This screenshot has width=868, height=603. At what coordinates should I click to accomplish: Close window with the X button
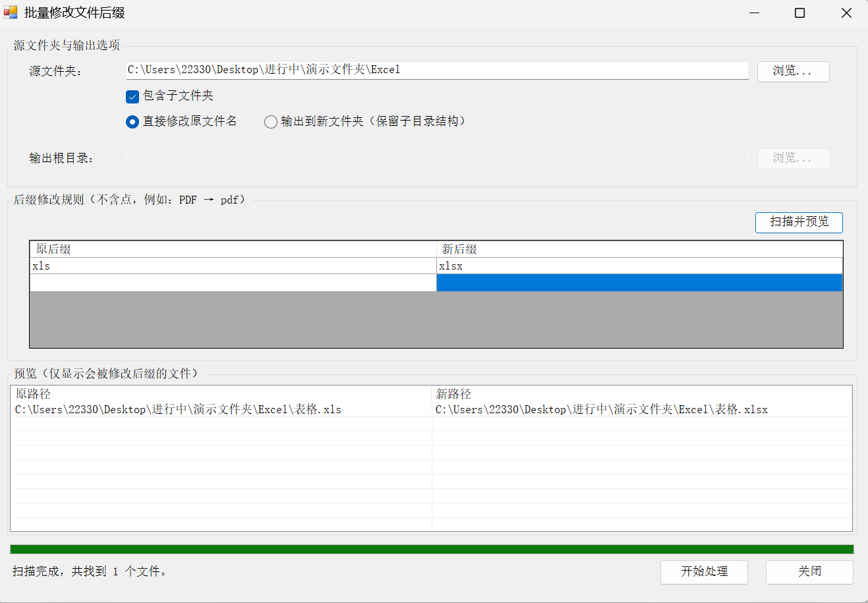(x=846, y=13)
